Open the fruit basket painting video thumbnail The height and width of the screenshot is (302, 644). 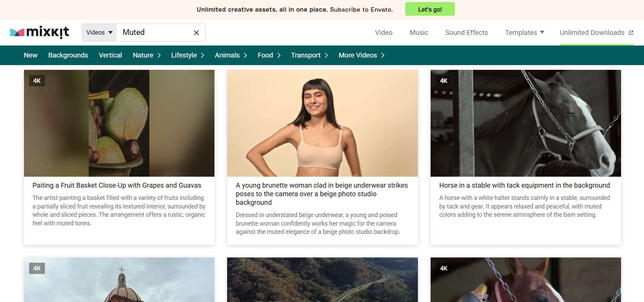[x=119, y=123]
